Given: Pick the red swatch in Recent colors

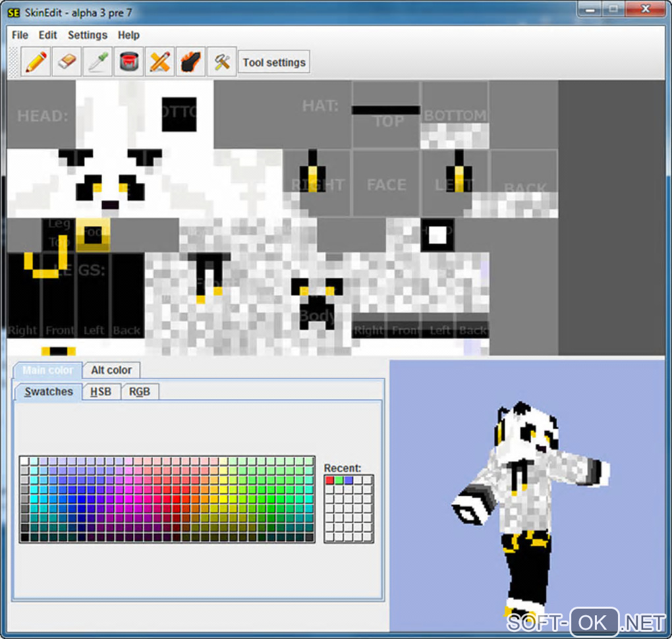Looking at the screenshot, I should pos(329,480).
